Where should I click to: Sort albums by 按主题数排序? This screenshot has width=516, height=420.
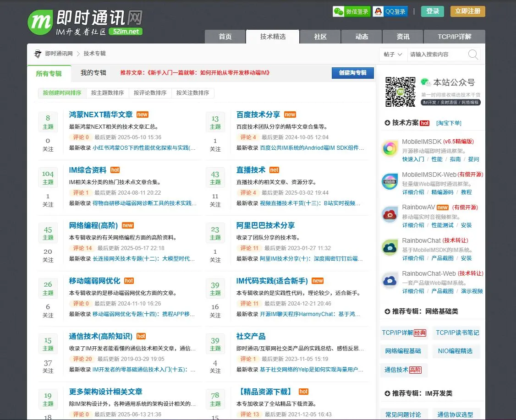coord(107,93)
